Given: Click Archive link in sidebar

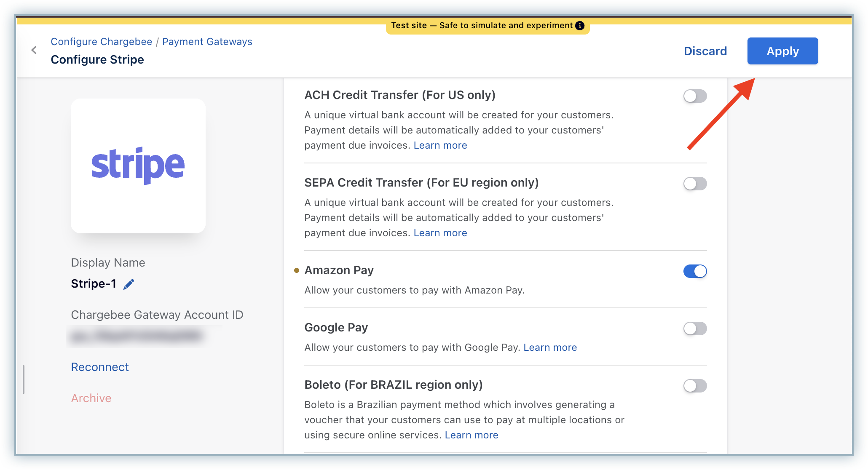Looking at the screenshot, I should tap(91, 398).
